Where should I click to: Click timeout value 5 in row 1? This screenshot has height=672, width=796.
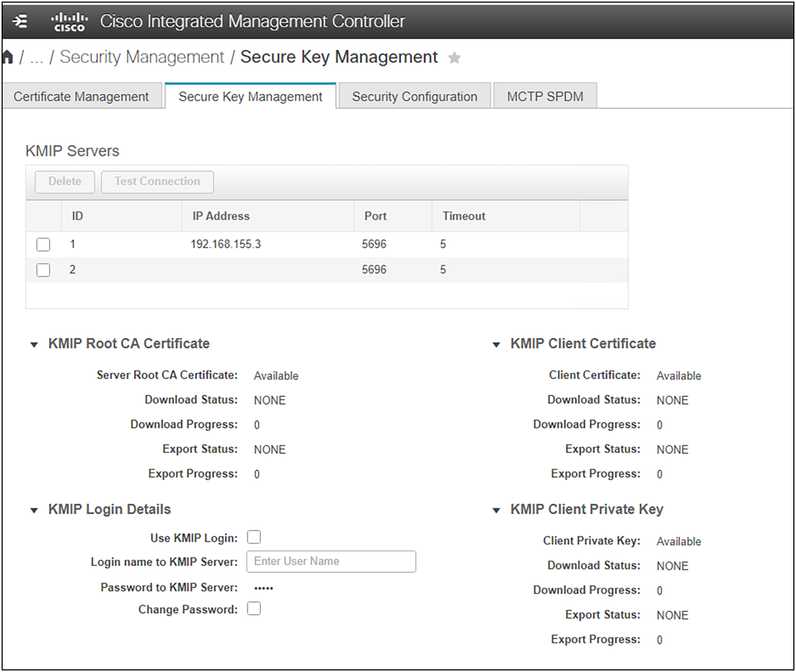click(x=443, y=244)
